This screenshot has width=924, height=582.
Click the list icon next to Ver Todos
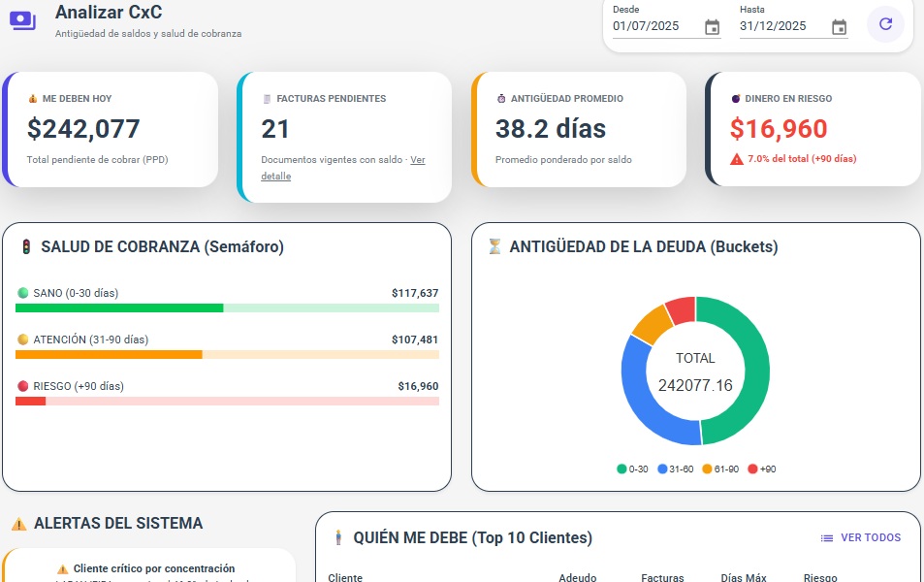coord(827,538)
